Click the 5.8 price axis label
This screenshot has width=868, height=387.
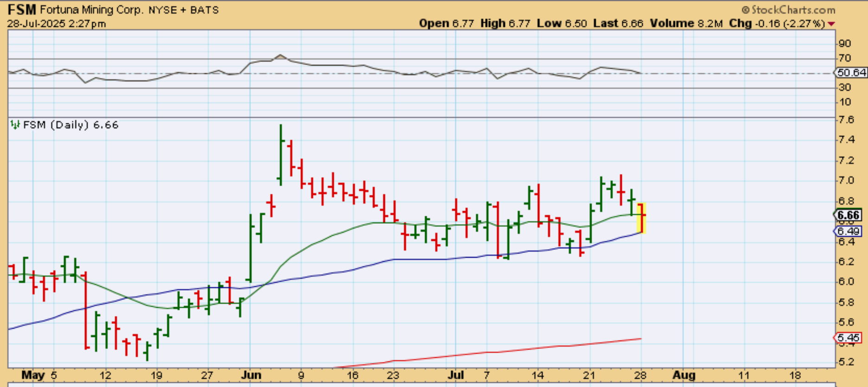pos(846,302)
